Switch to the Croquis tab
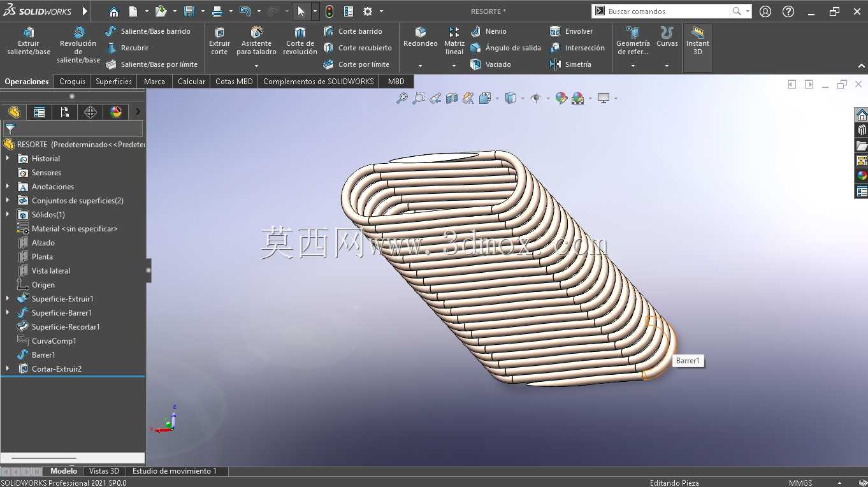The height and width of the screenshot is (487, 868). pos(72,81)
